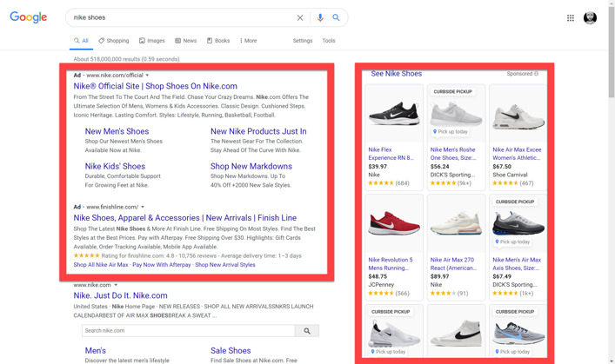The image size is (615, 364).
Task: Click Pay Now With Afterpay link
Action: point(162,265)
